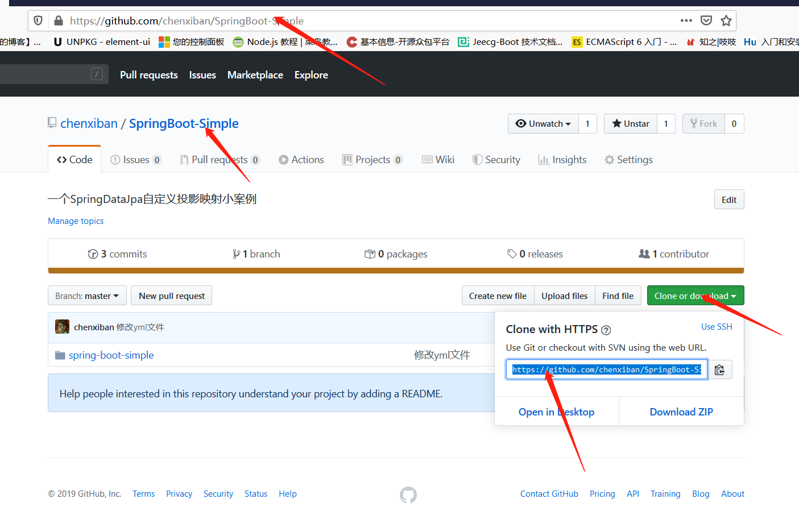The width and height of the screenshot is (799, 532).
Task: View the 0 releases link
Action: click(535, 254)
